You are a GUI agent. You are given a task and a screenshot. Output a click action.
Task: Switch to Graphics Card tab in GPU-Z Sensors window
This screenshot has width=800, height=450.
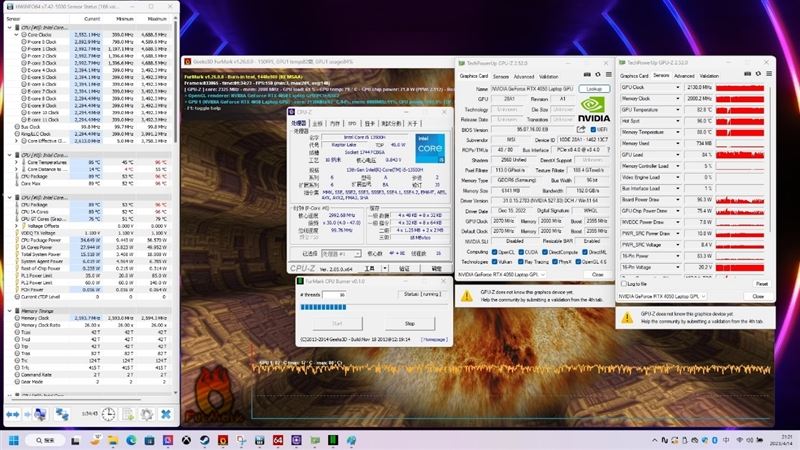634,76
